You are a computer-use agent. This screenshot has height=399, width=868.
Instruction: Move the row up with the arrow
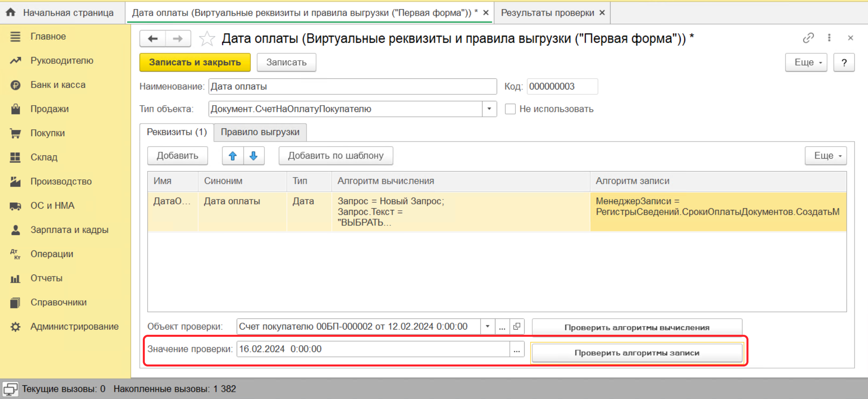tap(233, 156)
